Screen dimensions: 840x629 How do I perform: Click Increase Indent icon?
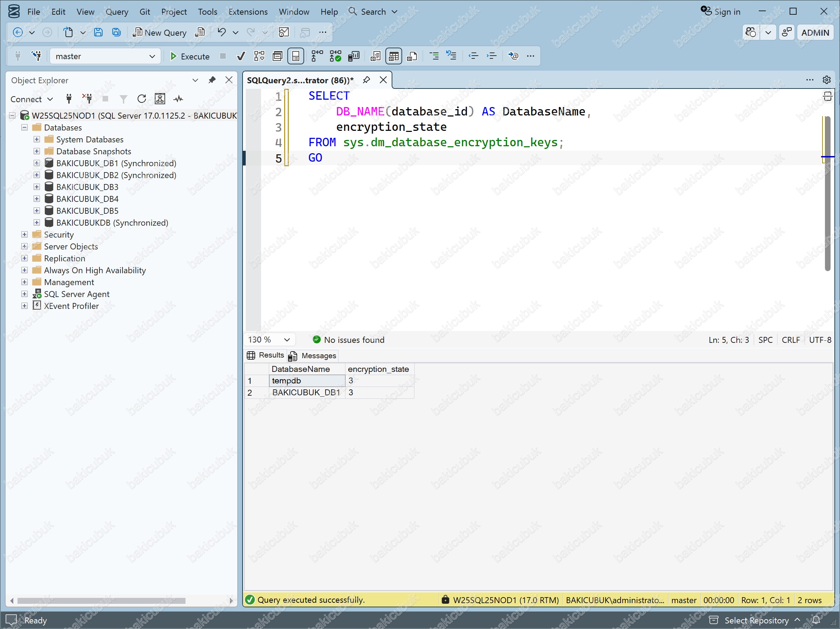491,57
